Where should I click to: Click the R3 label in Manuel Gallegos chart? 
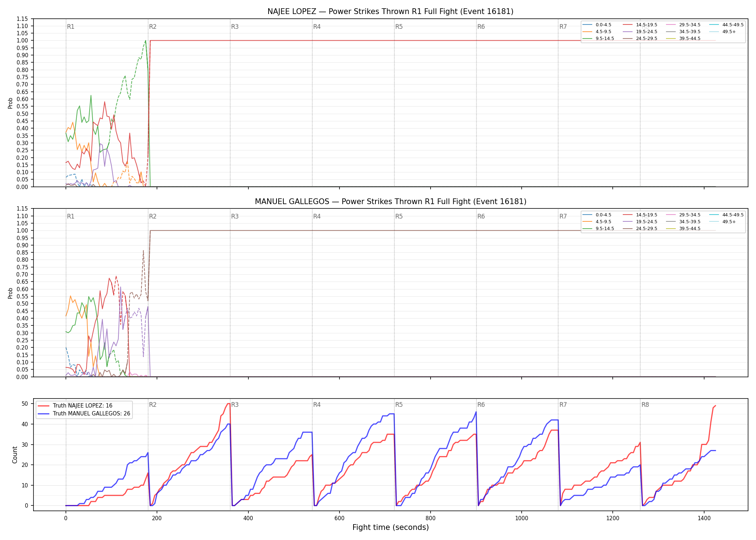click(x=235, y=216)
